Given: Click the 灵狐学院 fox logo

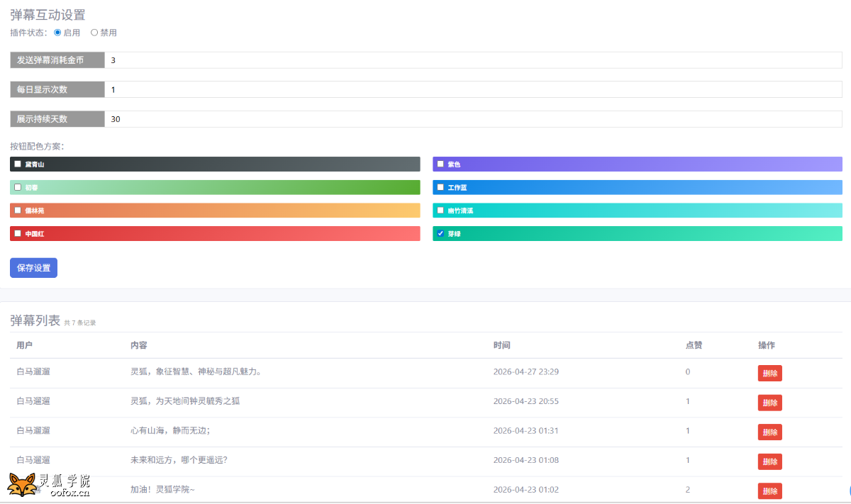Looking at the screenshot, I should point(48,486).
